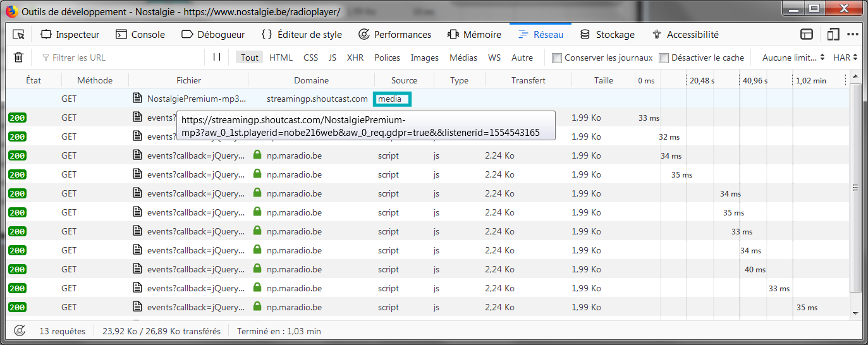Open the Console tab
Image resolution: width=868 pixels, height=345 pixels.
coord(140,35)
